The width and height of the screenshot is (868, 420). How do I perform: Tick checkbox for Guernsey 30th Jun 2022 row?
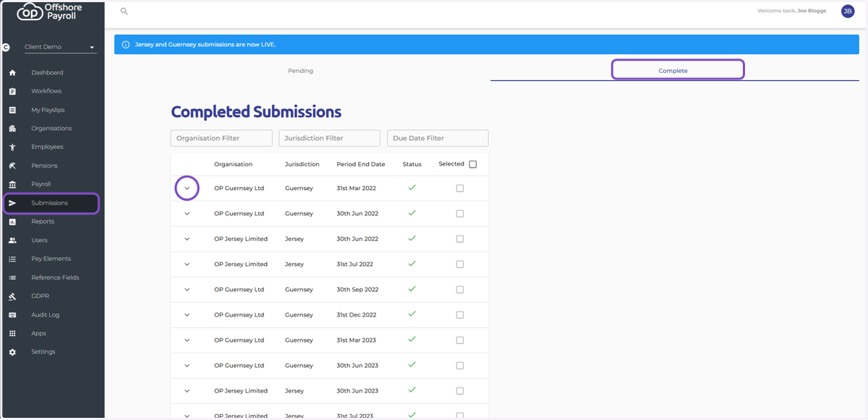pos(459,214)
